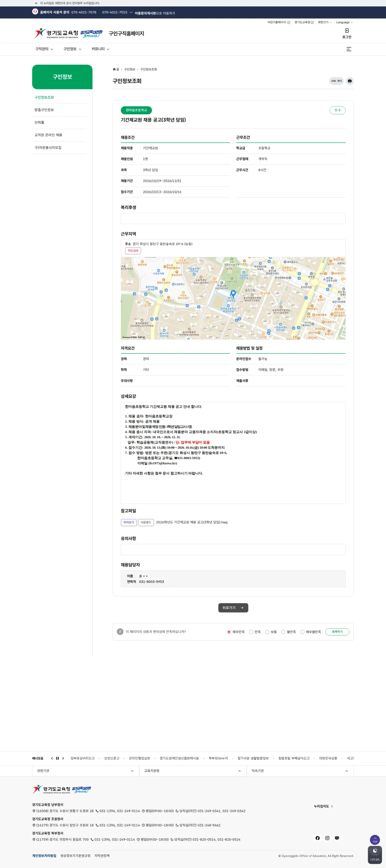386x868 pixels.
Task: Download the attached hwp file (다운로드)
Action: 146,522
